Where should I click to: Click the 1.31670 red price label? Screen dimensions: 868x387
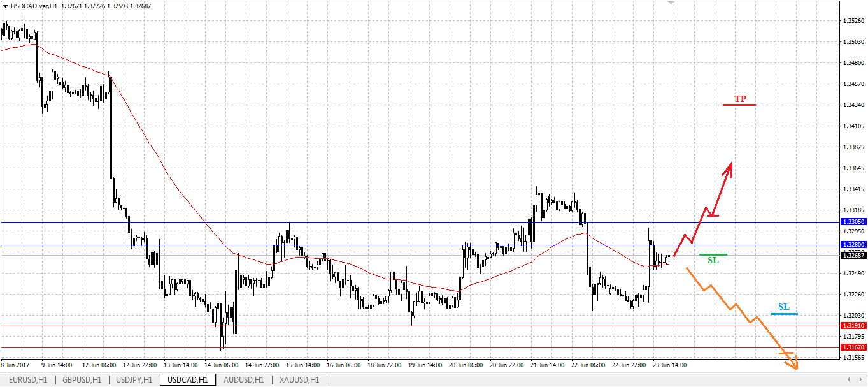pyautogui.click(x=854, y=347)
